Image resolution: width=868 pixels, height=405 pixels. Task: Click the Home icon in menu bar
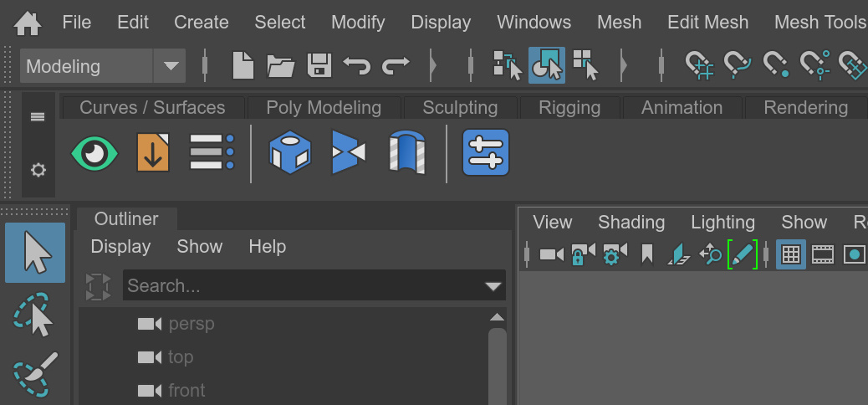[x=27, y=23]
